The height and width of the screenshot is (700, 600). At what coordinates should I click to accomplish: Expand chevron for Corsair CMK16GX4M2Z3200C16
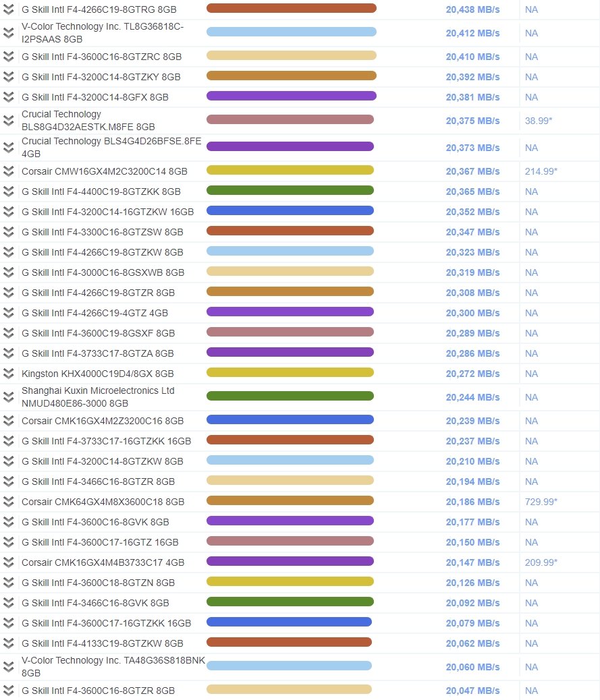9,421
